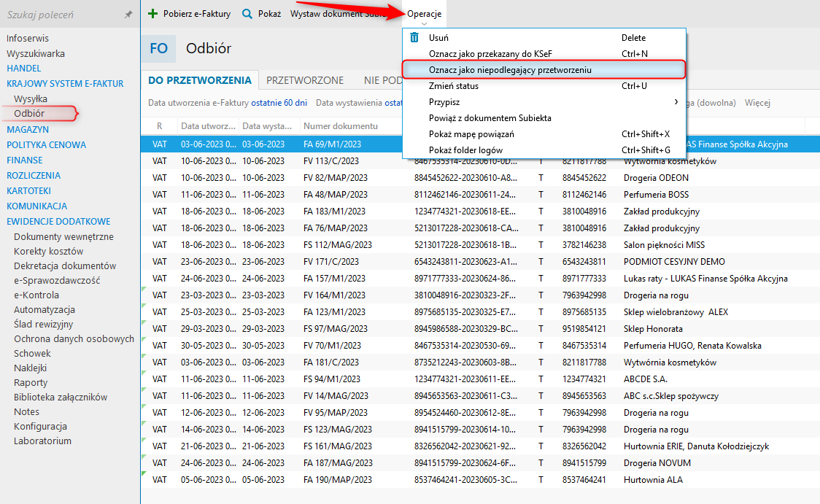This screenshot has width=820, height=504.
Task: Switch to the PRZETWORZONE tab
Action: [x=304, y=80]
